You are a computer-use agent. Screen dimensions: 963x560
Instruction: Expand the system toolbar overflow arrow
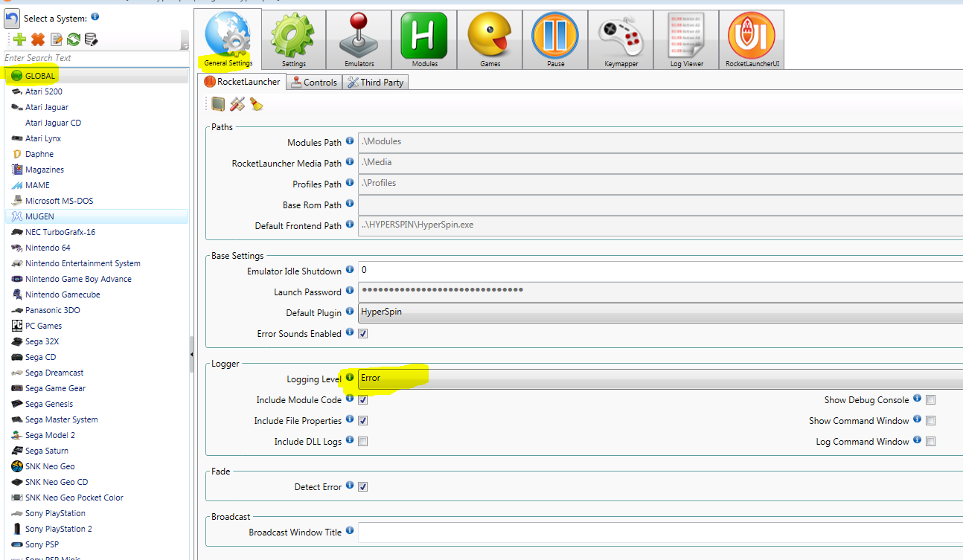pos(184,45)
